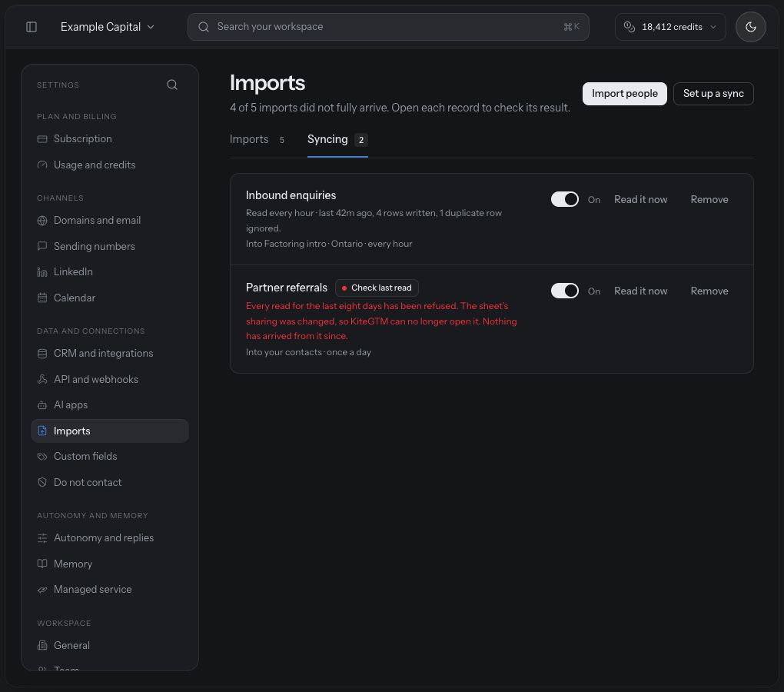784x692 pixels.
Task: Click the Calendar sidebar icon
Action: click(x=42, y=298)
